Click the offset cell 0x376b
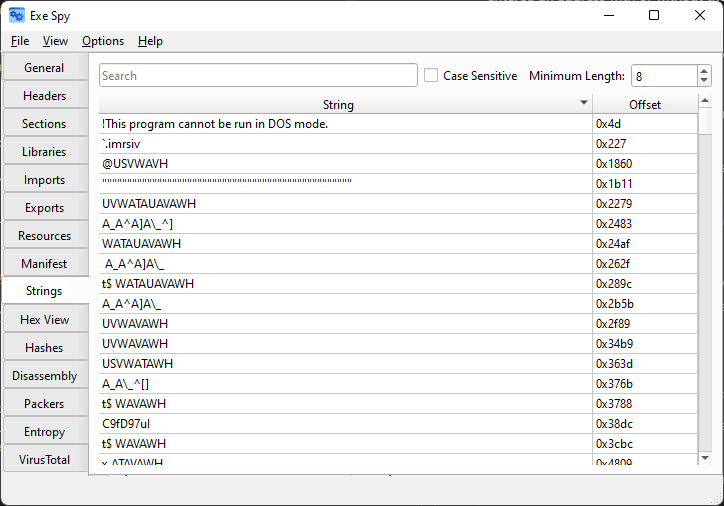Screen dimensions: 724x506 [645, 384]
